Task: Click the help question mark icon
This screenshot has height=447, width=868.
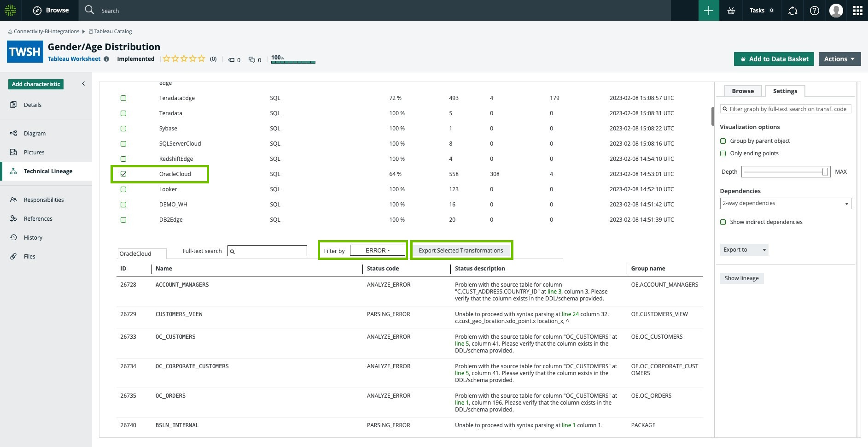Action: (x=814, y=11)
